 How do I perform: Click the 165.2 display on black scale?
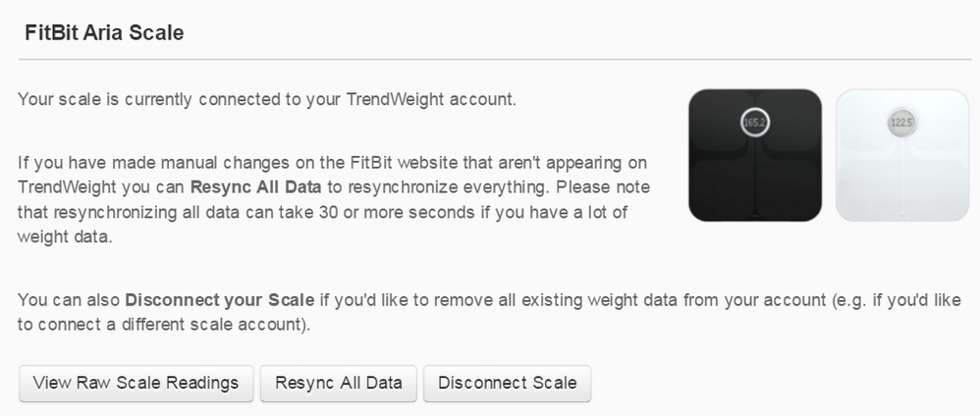755,123
